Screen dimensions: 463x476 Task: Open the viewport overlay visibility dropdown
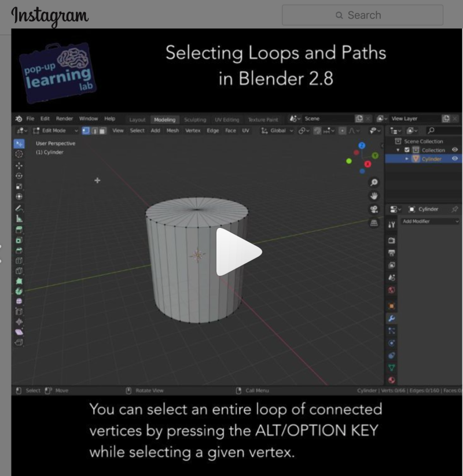click(x=375, y=131)
